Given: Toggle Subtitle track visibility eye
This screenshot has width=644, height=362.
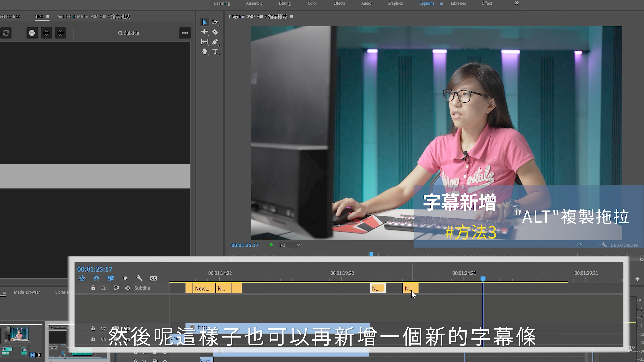Looking at the screenshot, I should point(128,288).
